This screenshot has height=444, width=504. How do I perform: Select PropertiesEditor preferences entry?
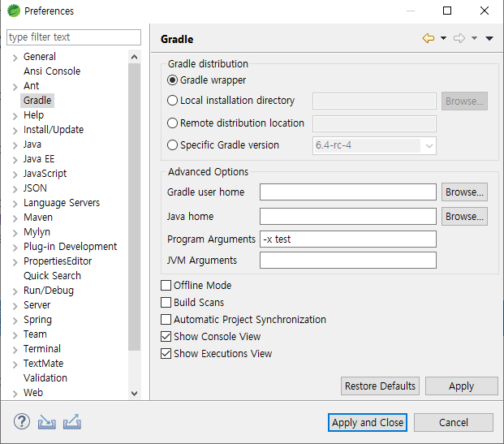click(x=58, y=261)
